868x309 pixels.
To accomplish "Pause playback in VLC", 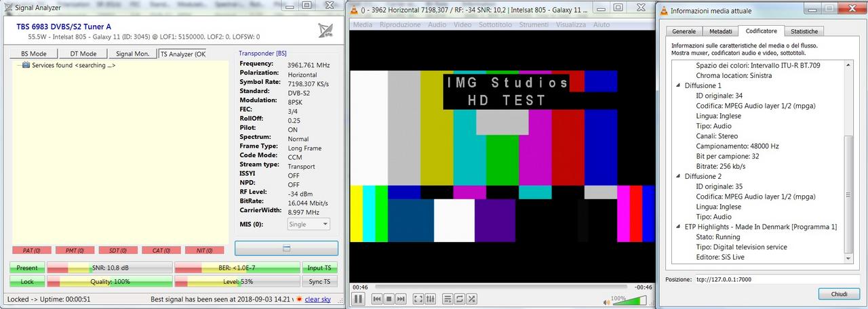I will pos(358,298).
